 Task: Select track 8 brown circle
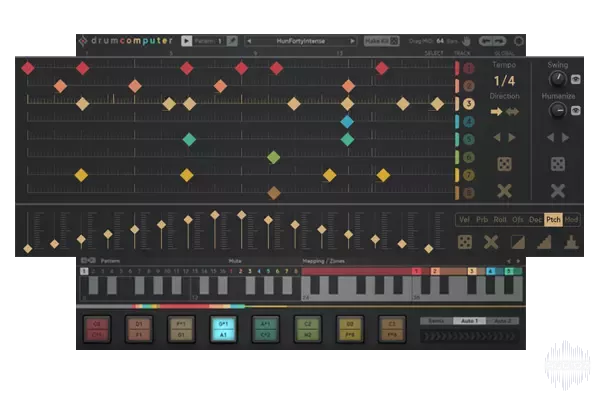point(469,193)
